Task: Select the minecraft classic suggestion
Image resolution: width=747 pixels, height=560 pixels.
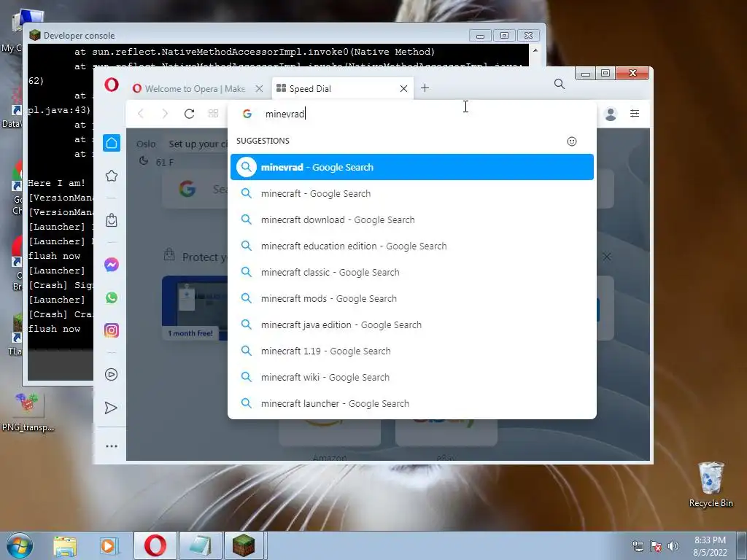Action: coord(412,272)
